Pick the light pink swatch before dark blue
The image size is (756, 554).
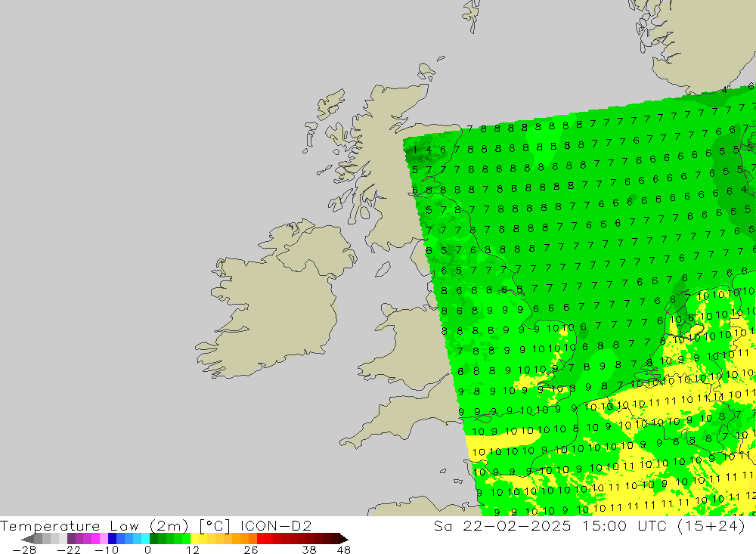tap(104, 539)
